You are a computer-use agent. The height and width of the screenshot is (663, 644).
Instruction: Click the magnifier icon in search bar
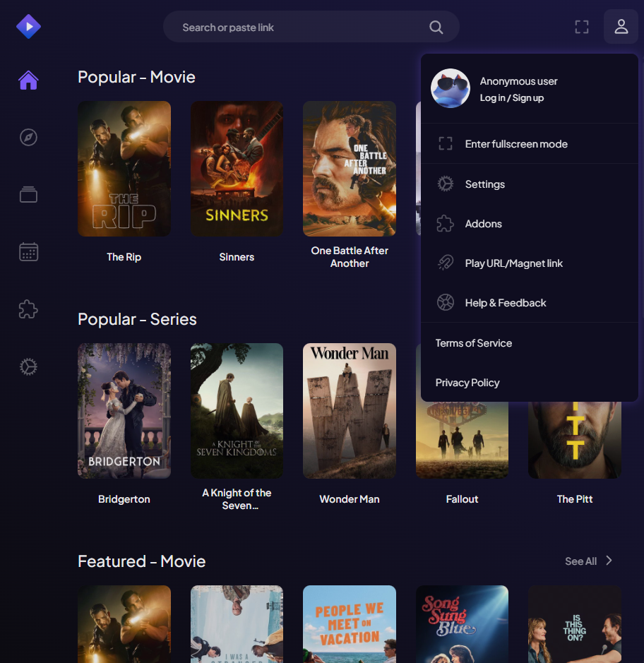point(436,28)
